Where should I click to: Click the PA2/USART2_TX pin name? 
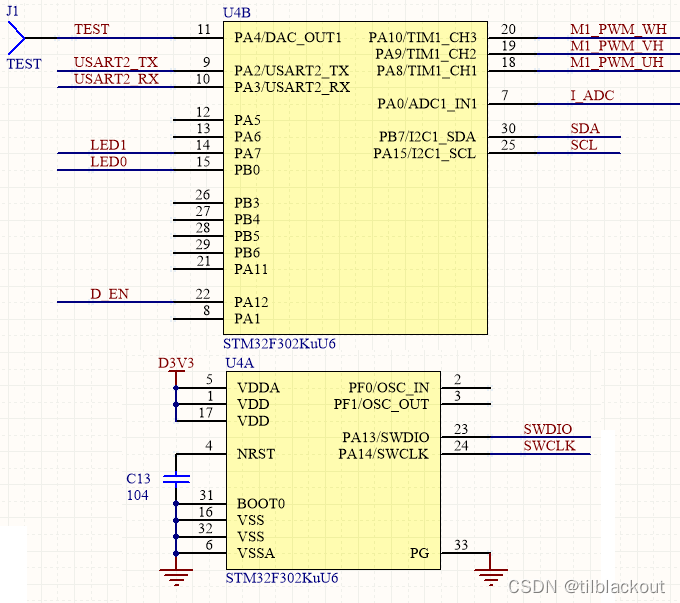(291, 71)
